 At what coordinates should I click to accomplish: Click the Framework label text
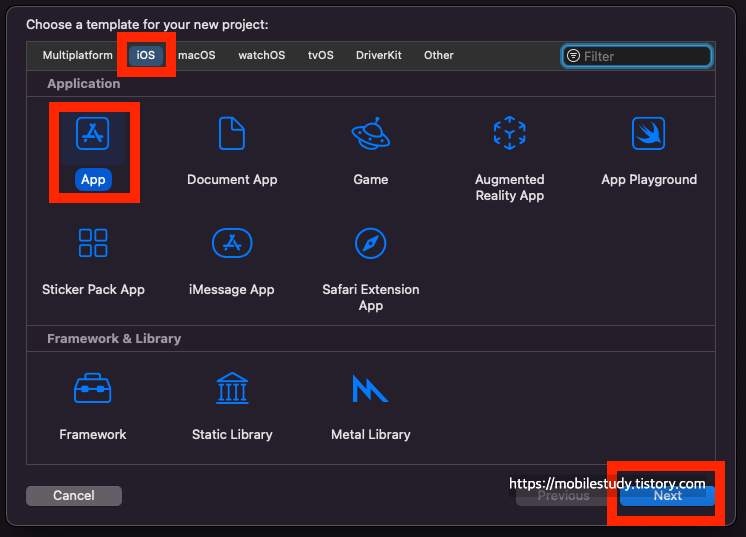93,434
